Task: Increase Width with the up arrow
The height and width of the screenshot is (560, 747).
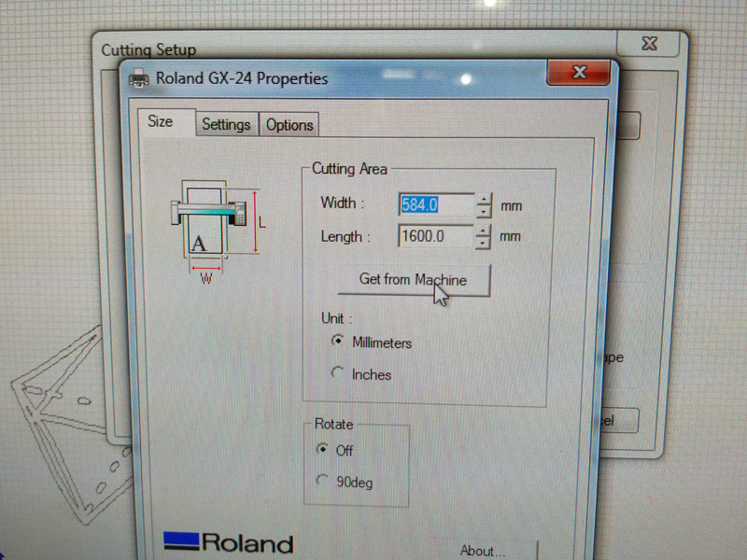Action: click(x=484, y=199)
